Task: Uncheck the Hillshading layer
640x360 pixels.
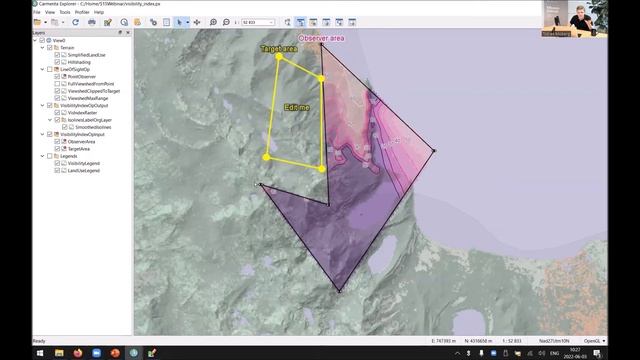Action: click(x=57, y=62)
